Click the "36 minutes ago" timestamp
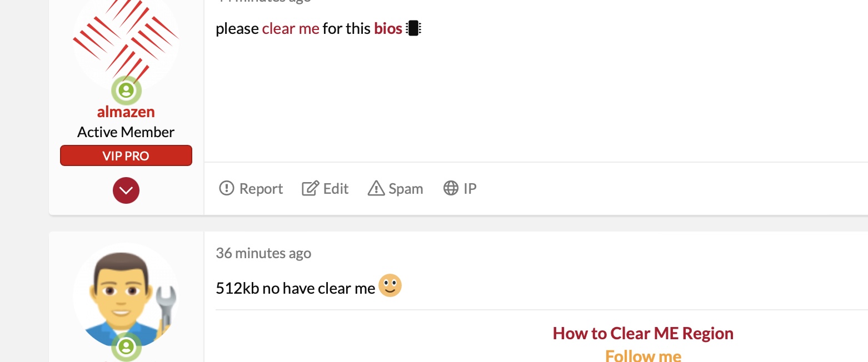Image resolution: width=868 pixels, height=362 pixels. click(x=263, y=253)
